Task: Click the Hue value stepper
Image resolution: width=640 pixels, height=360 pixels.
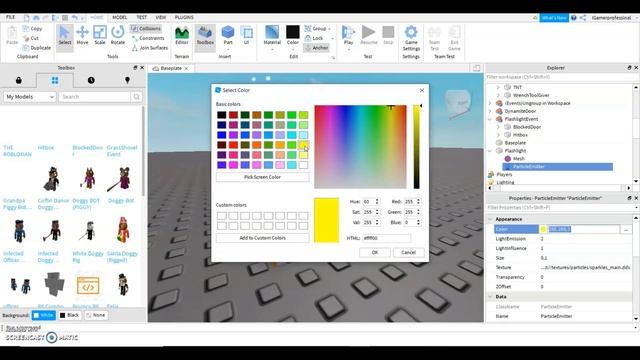Action: [x=377, y=202]
